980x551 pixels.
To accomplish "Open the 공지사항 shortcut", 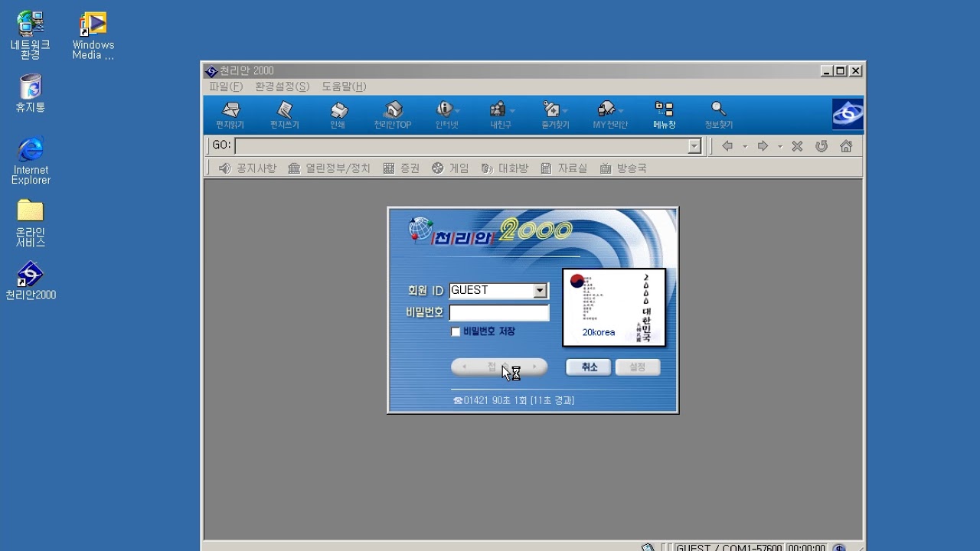I will pyautogui.click(x=247, y=168).
